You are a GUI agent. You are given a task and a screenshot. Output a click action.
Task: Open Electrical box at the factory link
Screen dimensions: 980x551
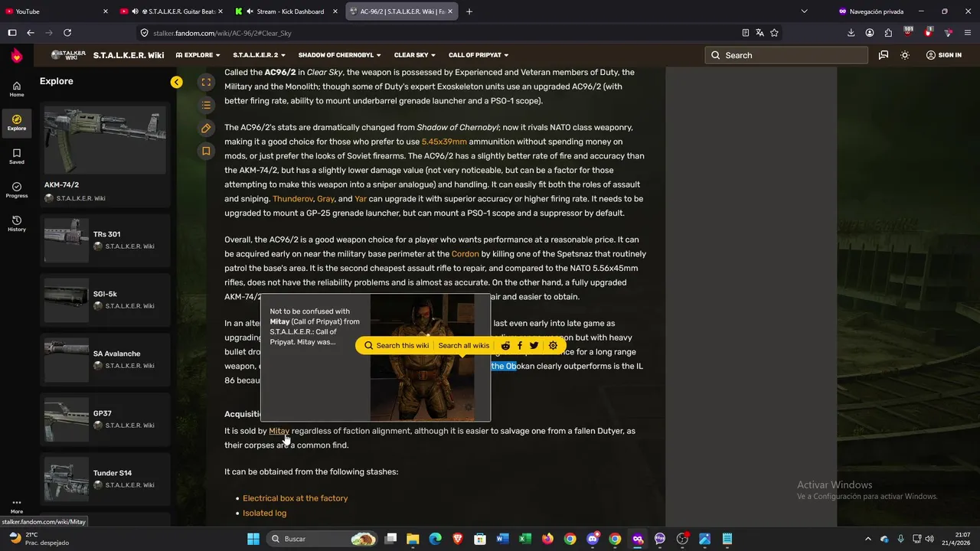click(295, 498)
